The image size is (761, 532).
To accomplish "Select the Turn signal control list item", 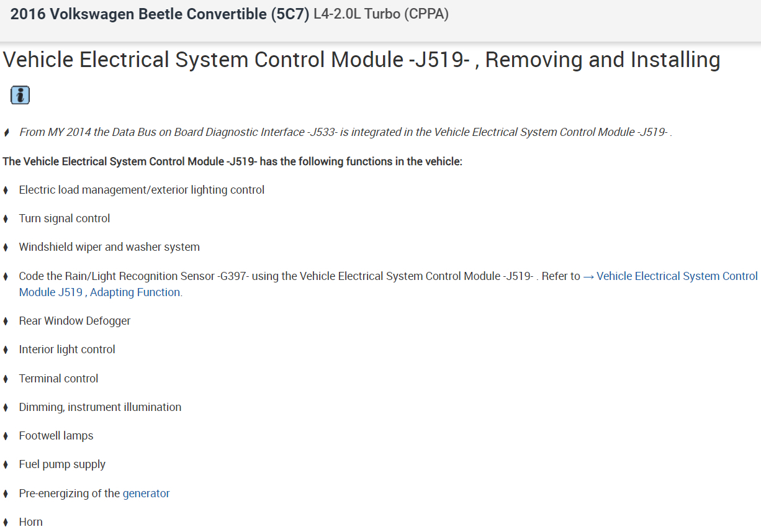I will click(x=65, y=219).
